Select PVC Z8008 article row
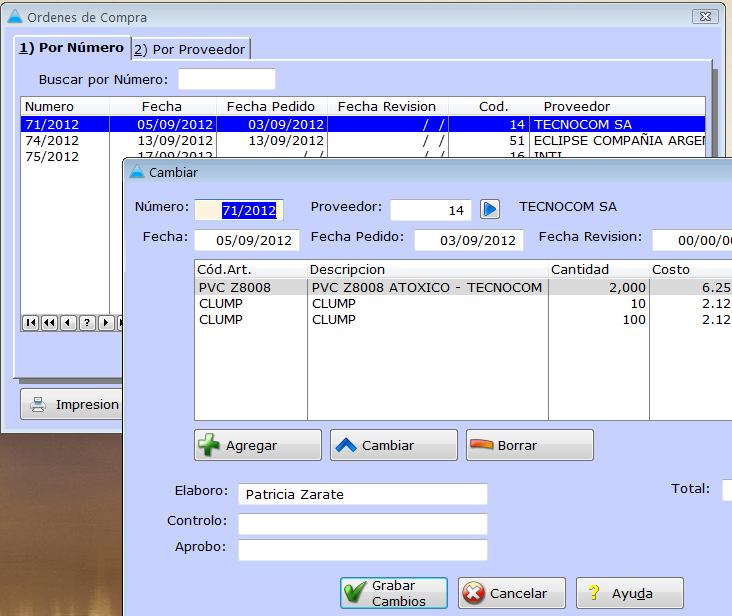Screen dimensions: 732x616 pos(462,287)
